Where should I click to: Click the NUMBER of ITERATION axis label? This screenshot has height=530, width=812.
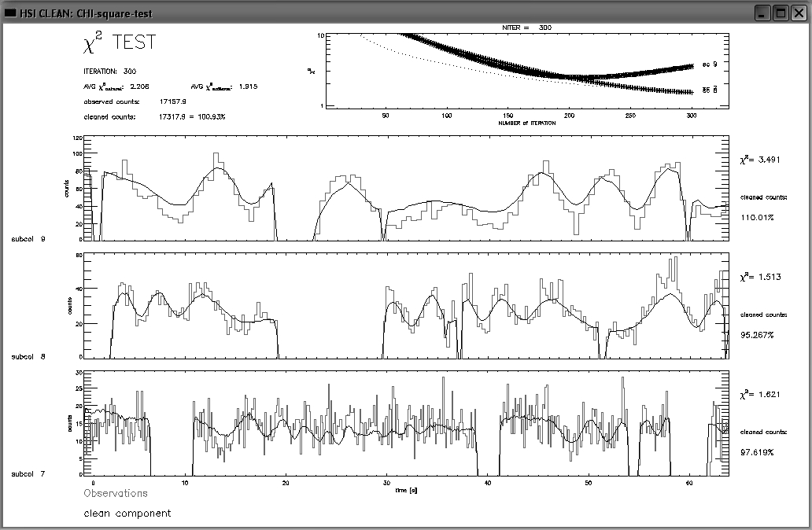point(529,124)
